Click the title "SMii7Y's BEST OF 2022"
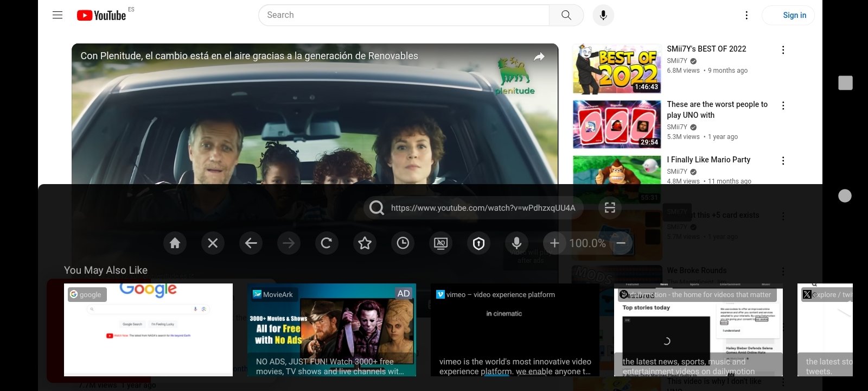Image resolution: width=868 pixels, height=391 pixels. pyautogui.click(x=706, y=49)
